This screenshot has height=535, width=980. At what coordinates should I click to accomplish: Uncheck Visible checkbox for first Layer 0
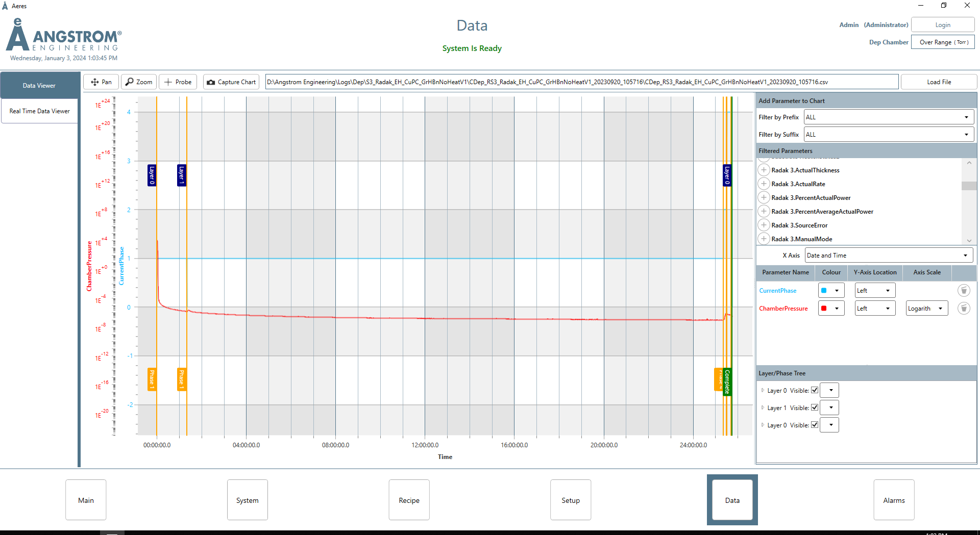pyautogui.click(x=815, y=391)
